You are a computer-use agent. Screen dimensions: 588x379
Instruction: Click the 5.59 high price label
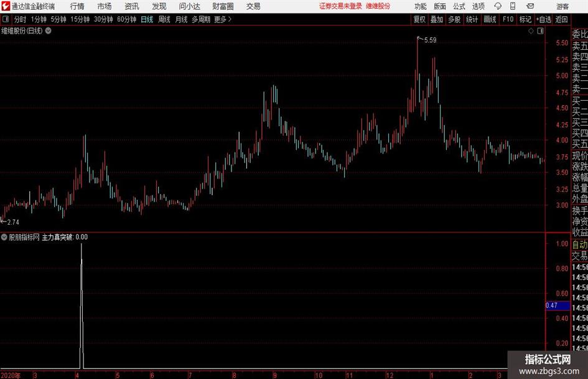[x=430, y=40]
